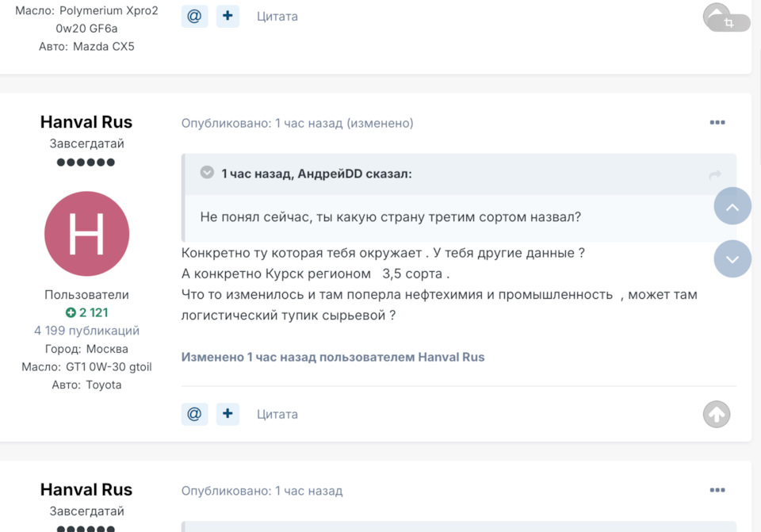The height and width of the screenshot is (532, 761).
Task: Click the crop overlay icon at top right
Action: (728, 23)
